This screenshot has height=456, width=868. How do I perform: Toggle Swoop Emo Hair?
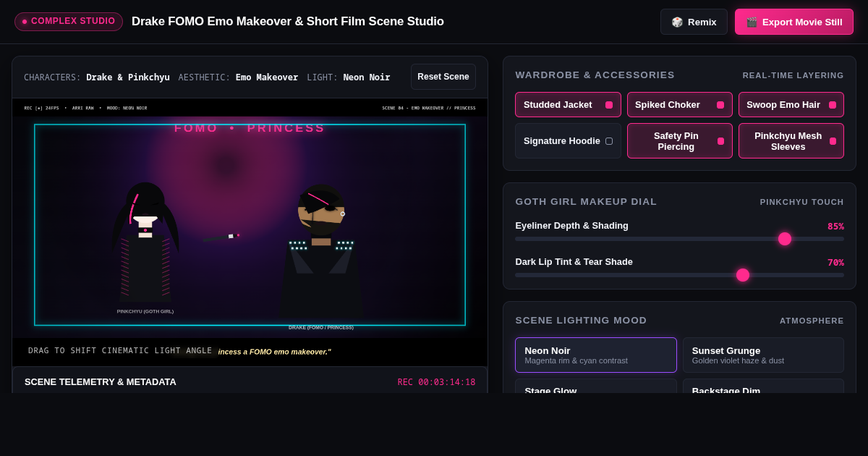791,104
